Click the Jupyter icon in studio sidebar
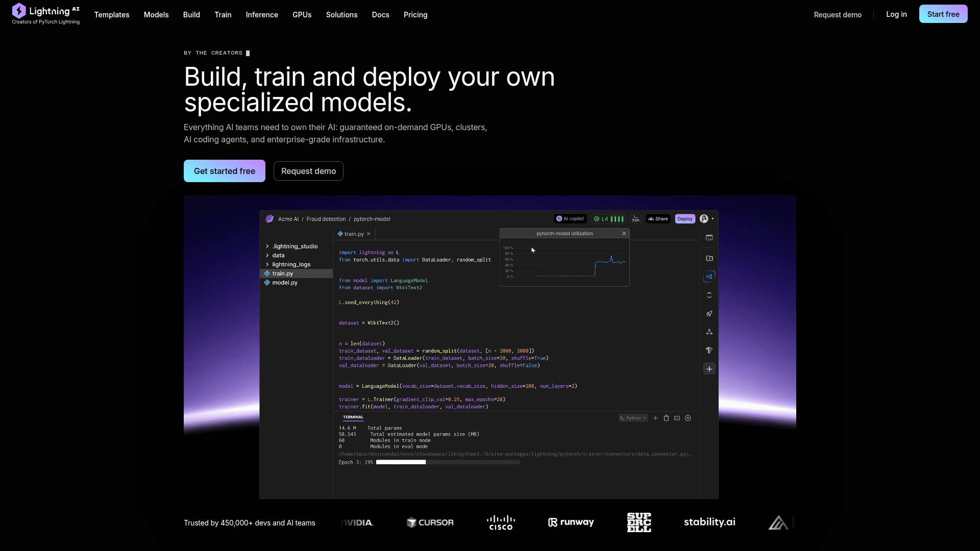980x551 pixels. click(x=709, y=295)
